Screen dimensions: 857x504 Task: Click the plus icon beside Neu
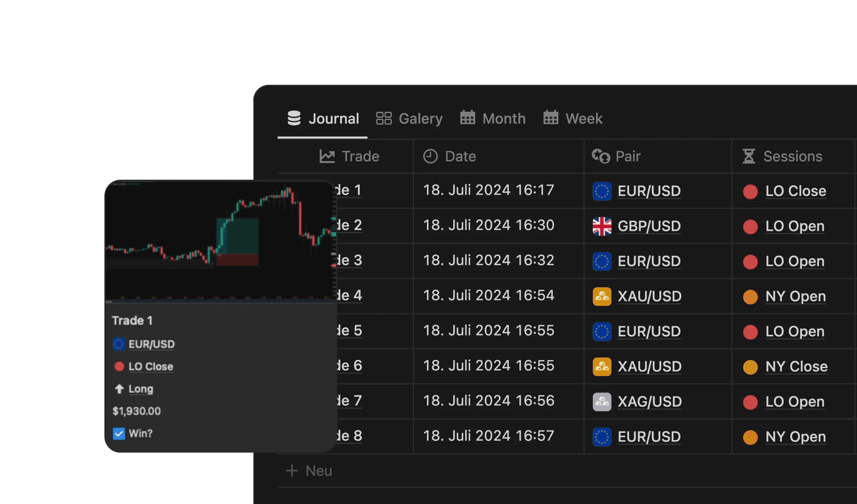coord(292,471)
